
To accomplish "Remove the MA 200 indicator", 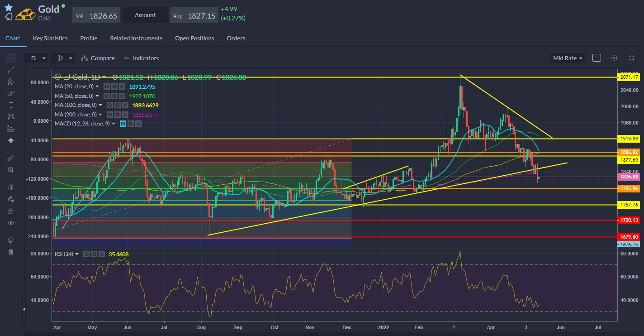I will pyautogui.click(x=126, y=115).
